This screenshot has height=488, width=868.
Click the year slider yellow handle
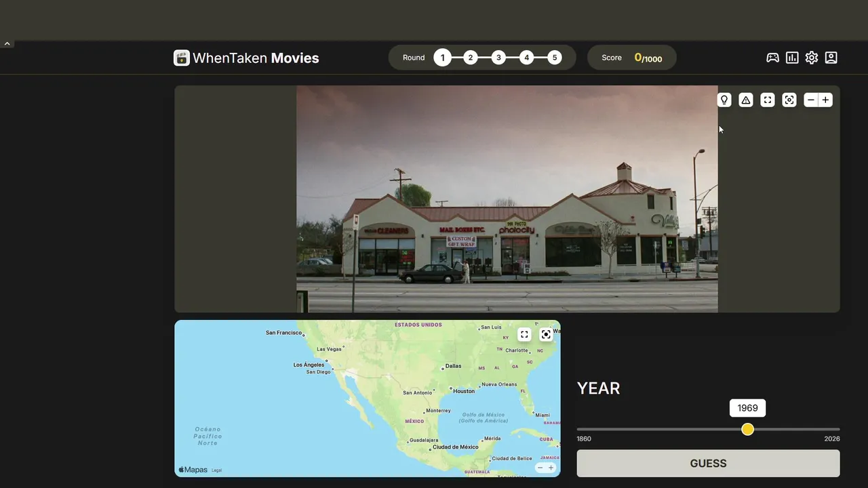pyautogui.click(x=747, y=429)
